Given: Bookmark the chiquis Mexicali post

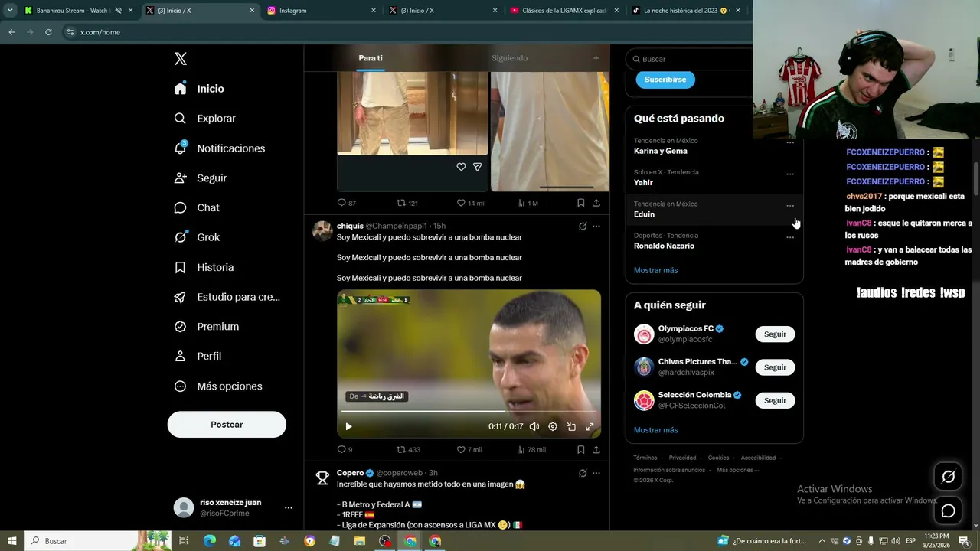Looking at the screenshot, I should click(x=580, y=449).
